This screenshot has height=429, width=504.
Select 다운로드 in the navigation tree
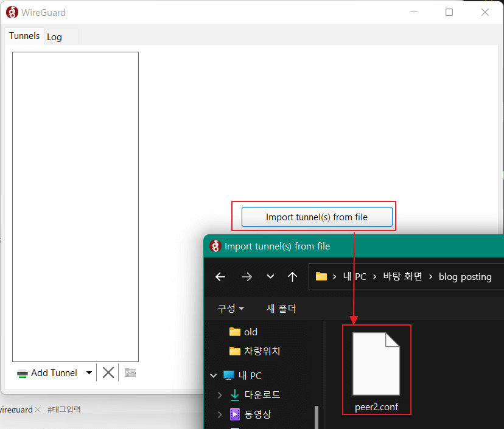point(262,394)
